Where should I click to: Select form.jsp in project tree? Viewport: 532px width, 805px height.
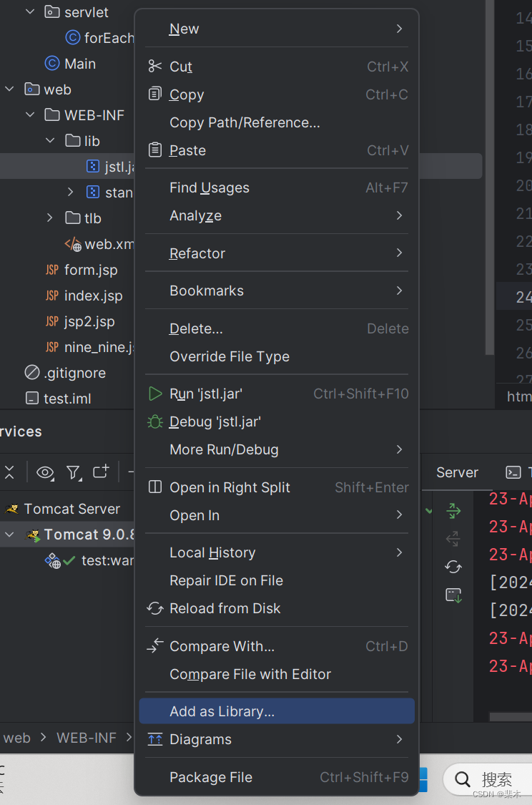click(91, 270)
